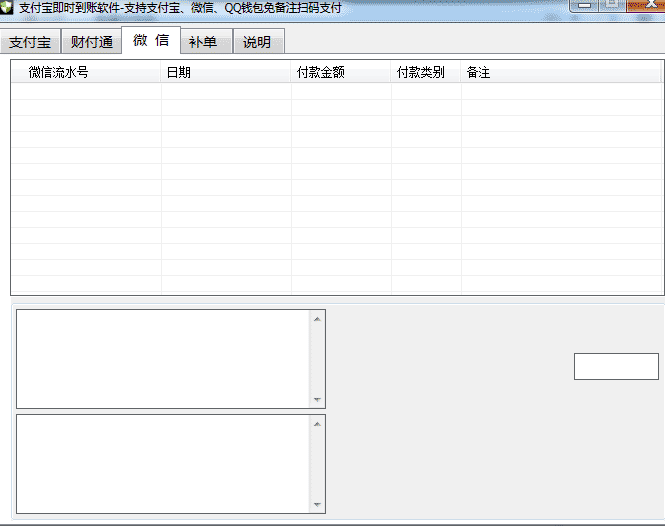The image size is (665, 526).
Task: Click the 付款金额 column header
Action: pyautogui.click(x=341, y=72)
